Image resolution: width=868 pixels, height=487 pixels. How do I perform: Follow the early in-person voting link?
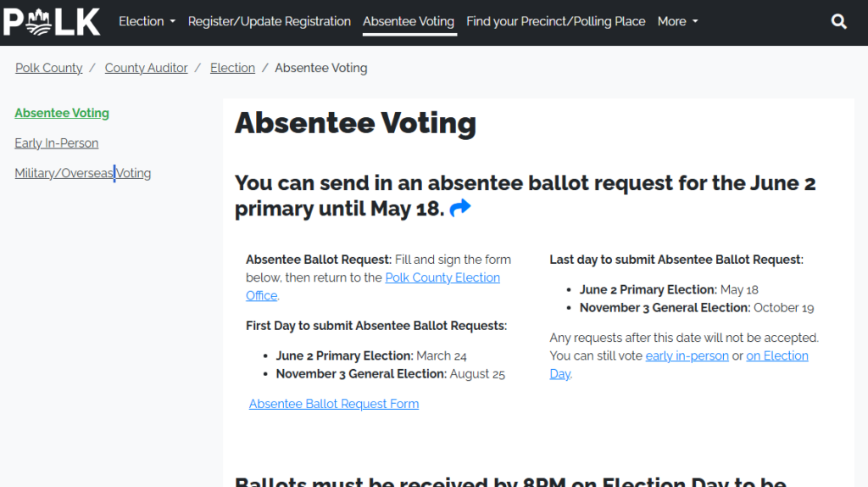coord(687,356)
